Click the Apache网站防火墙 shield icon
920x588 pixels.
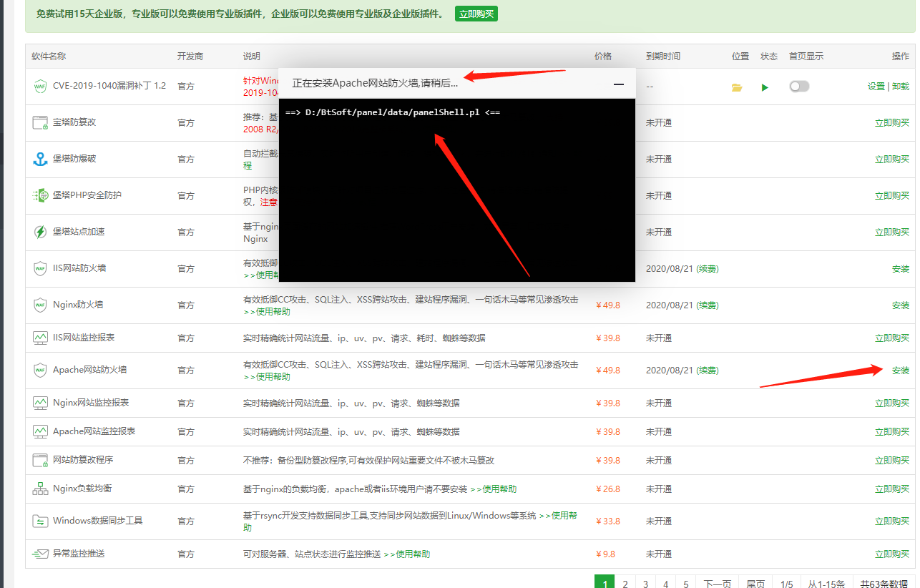[40, 371]
